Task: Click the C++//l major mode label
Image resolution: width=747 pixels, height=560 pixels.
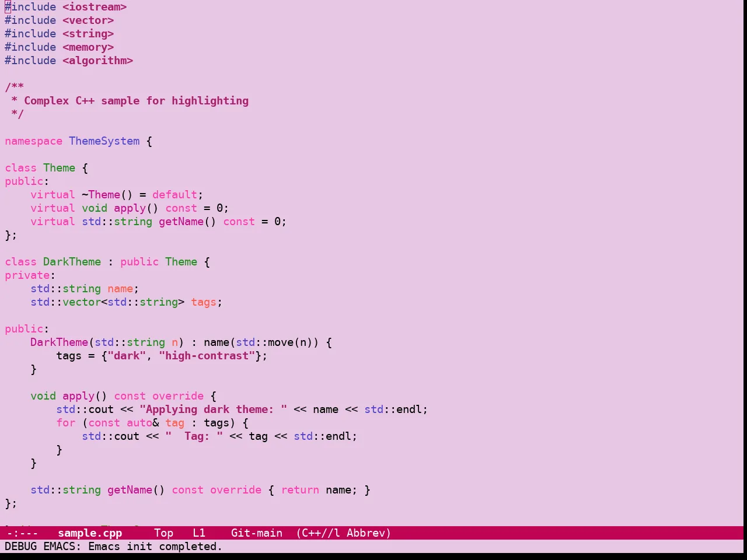Action: (318, 533)
